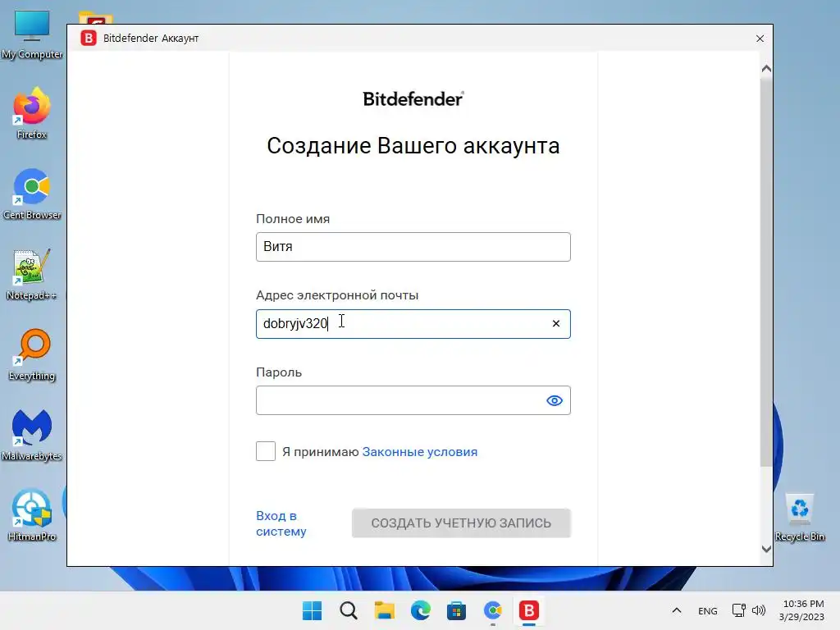Select the Malwarebytes desktop shortcut
The image size is (840, 630).
(x=32, y=435)
